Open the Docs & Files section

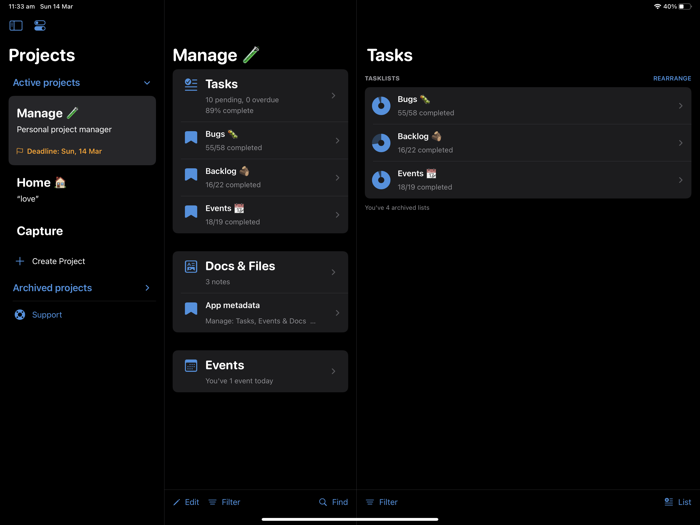(260, 272)
